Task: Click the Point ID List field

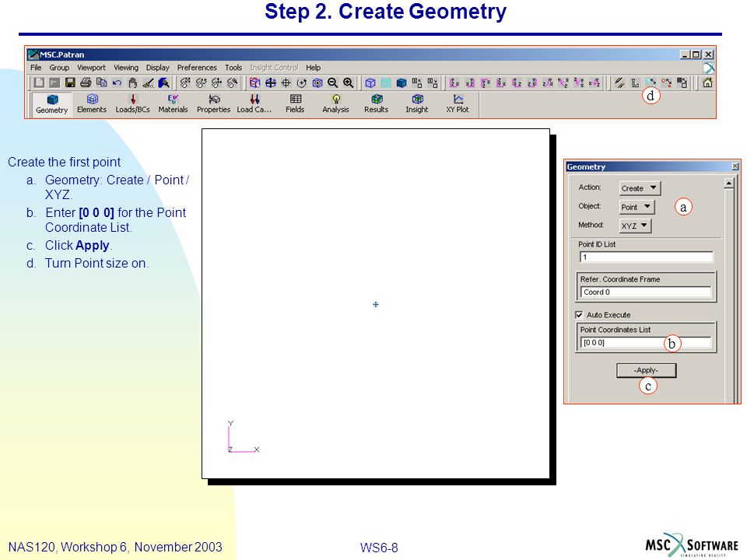Action: (646, 257)
